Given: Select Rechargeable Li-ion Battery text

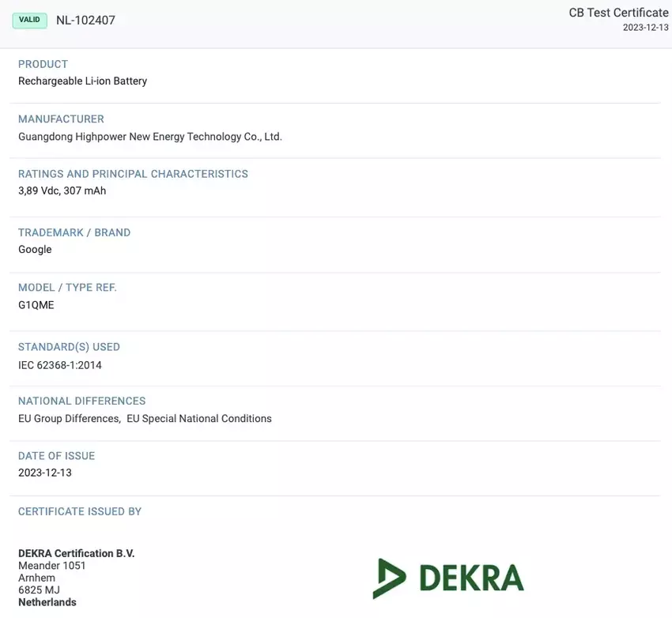Looking at the screenshot, I should pos(82,81).
